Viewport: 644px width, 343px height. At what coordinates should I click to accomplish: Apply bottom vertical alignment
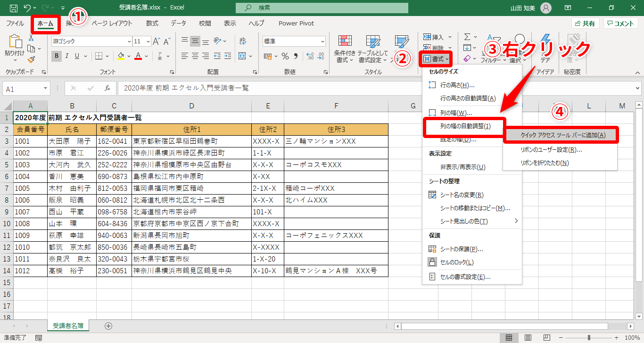coord(206,41)
